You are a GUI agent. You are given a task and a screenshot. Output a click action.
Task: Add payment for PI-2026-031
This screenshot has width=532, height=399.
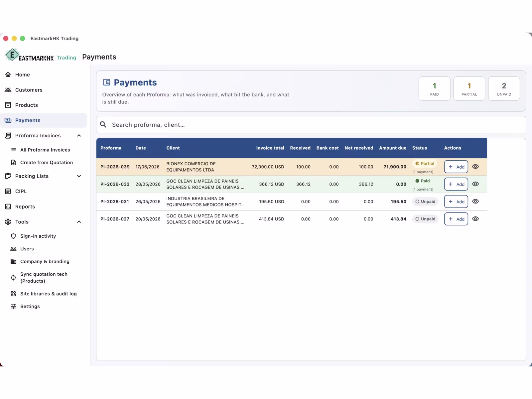[x=456, y=201]
